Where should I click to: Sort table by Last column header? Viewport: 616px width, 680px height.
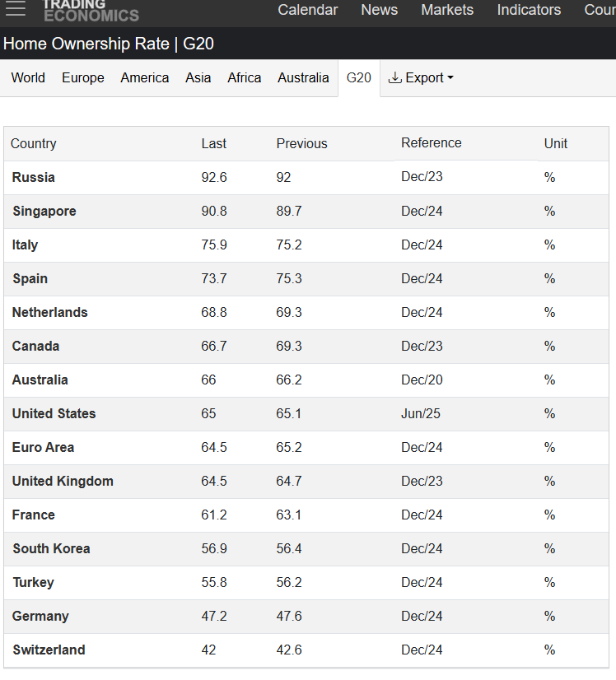[x=213, y=143]
